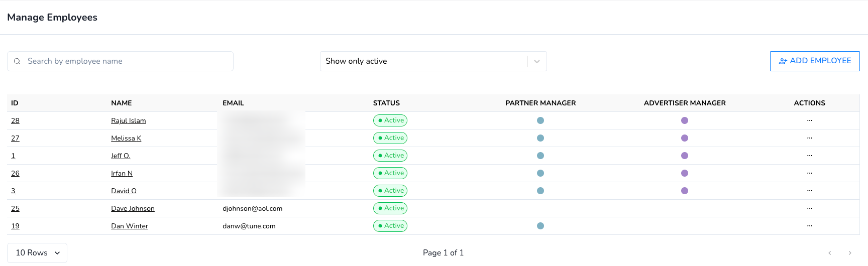Click Active status badge for David O
868x266 pixels.
pos(390,191)
